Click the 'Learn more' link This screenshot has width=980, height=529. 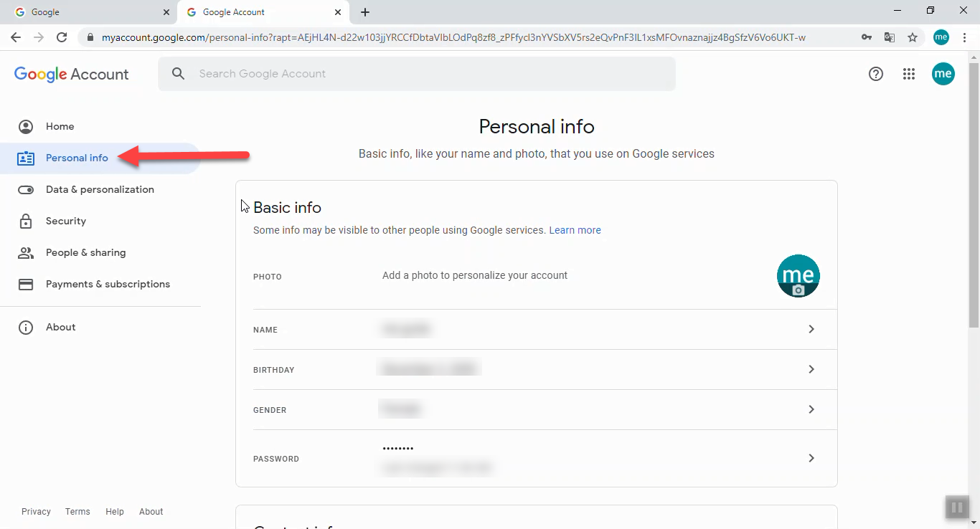[x=575, y=229]
